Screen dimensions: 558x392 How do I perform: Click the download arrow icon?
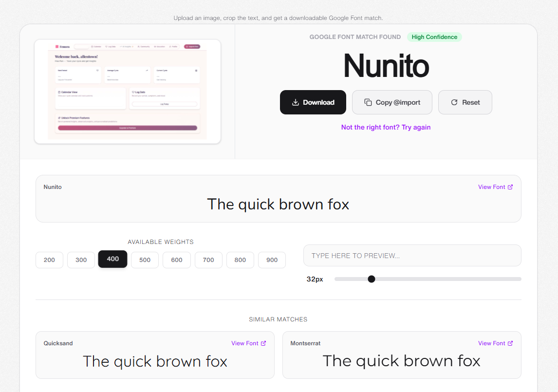click(296, 103)
